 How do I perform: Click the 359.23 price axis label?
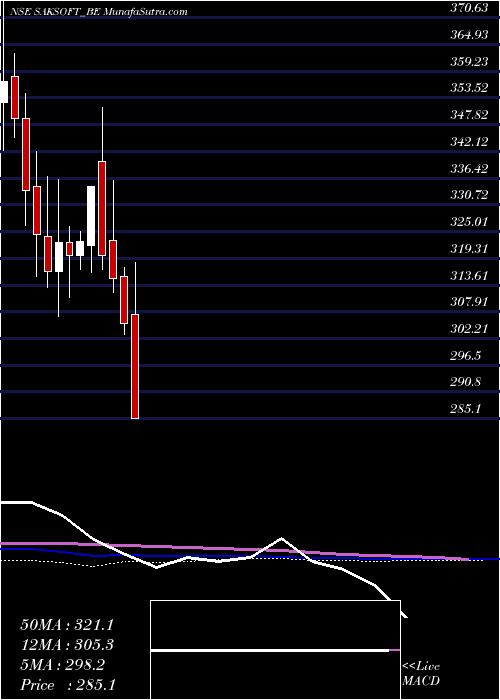point(469,61)
